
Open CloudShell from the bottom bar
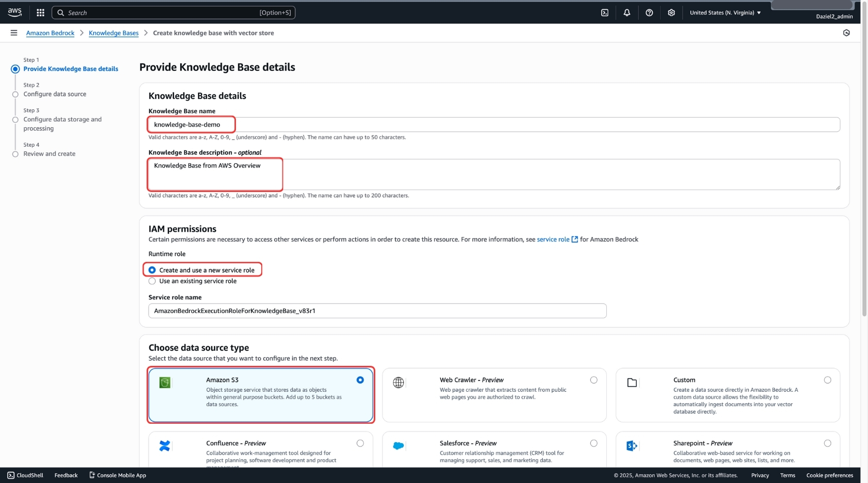pos(24,475)
